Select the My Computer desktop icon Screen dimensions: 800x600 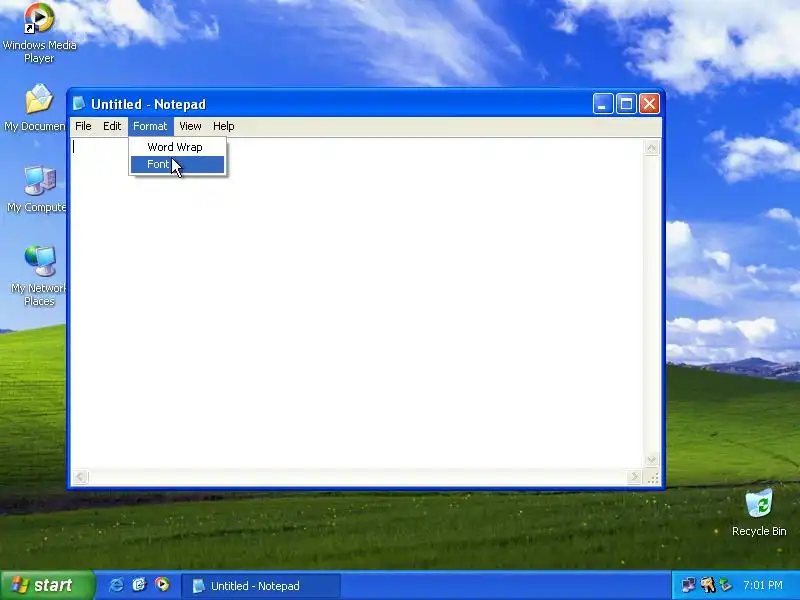tap(37, 189)
